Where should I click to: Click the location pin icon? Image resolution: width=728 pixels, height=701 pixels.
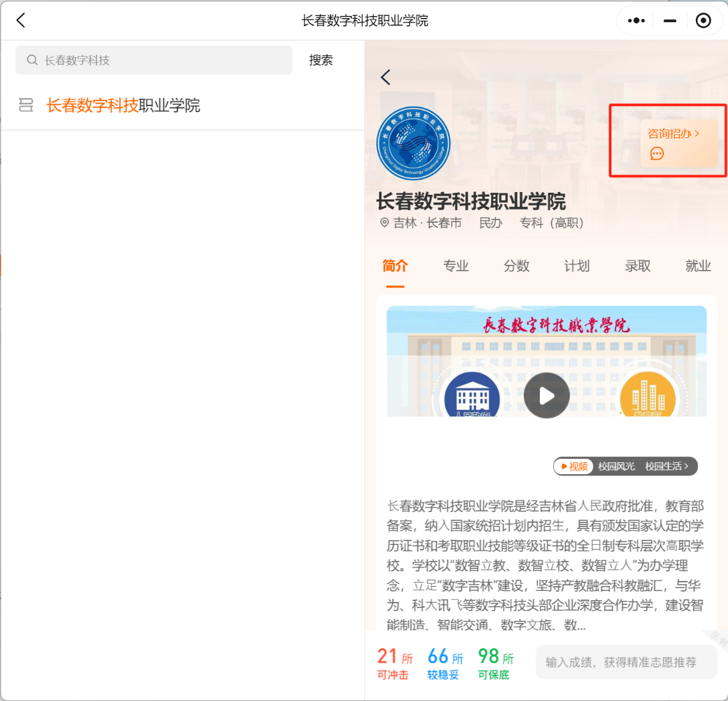384,223
